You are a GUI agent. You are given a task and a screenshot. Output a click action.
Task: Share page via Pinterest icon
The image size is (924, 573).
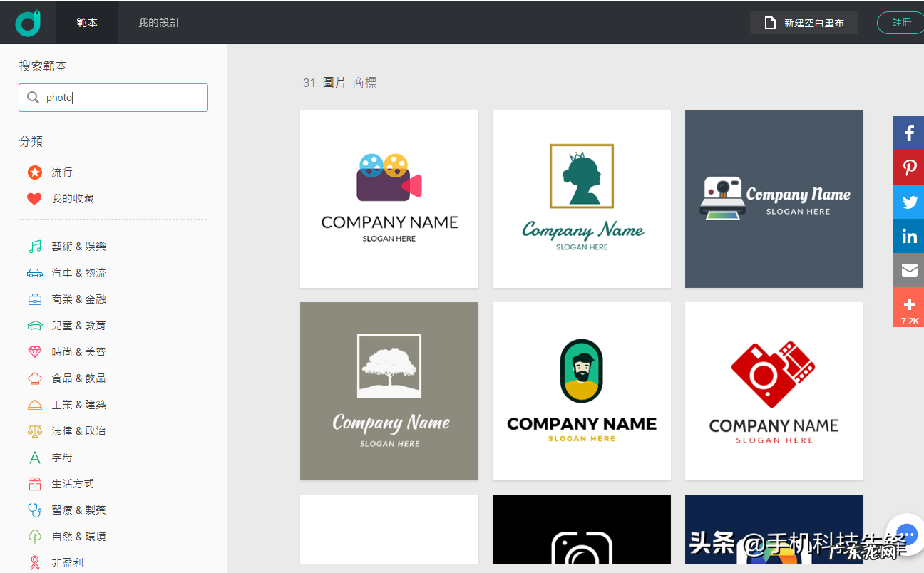tap(908, 167)
